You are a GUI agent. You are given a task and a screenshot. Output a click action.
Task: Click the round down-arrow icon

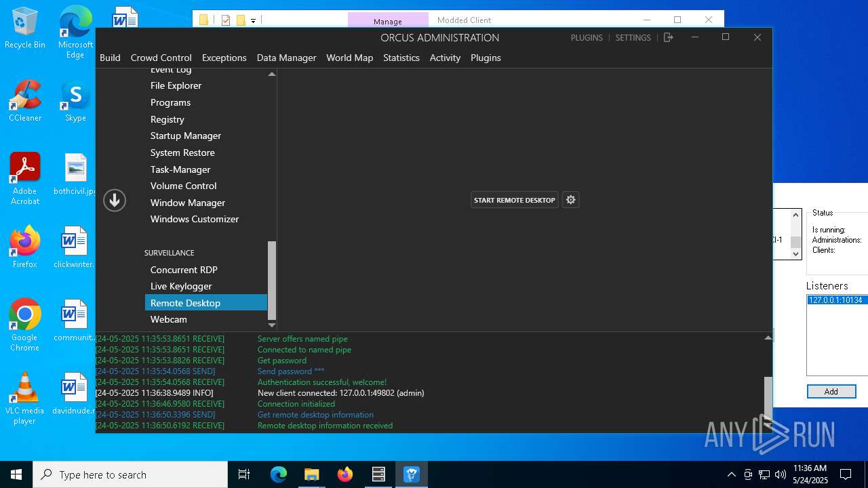[x=115, y=200]
